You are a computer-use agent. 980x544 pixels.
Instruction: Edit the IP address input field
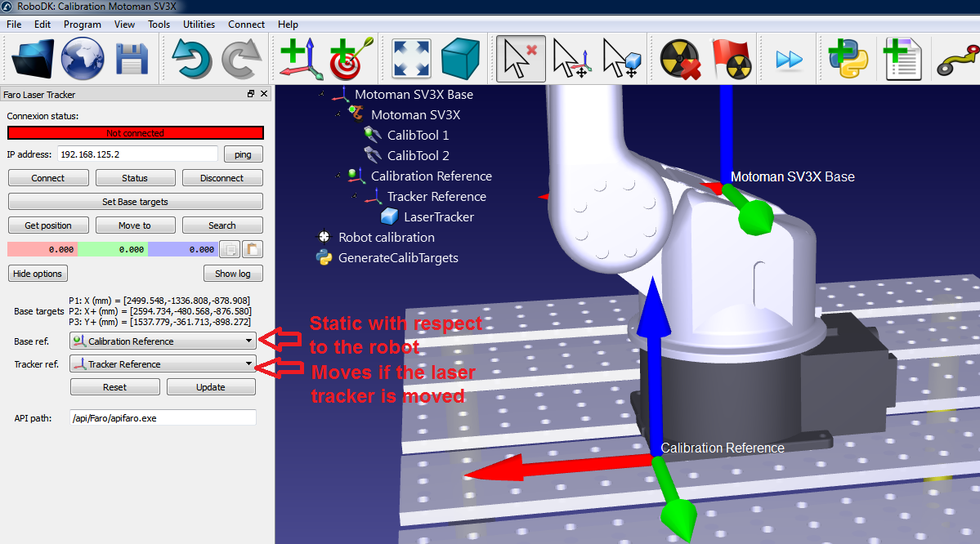[x=136, y=154]
